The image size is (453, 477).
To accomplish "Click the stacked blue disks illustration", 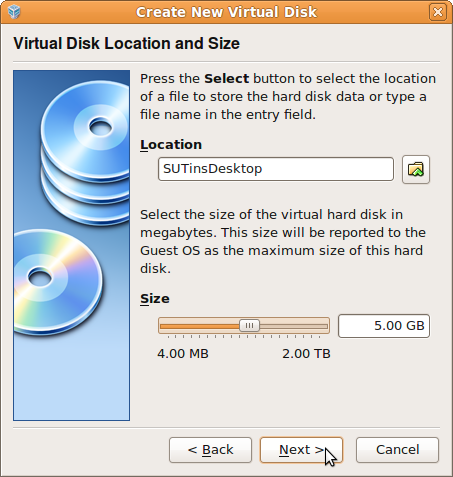I will point(85,152).
